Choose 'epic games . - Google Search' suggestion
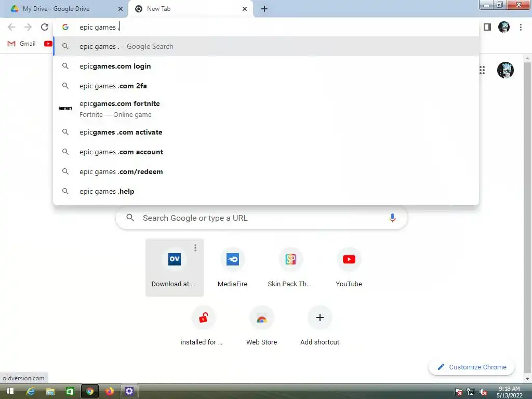Screen dimensions: 532x399 pos(266,46)
